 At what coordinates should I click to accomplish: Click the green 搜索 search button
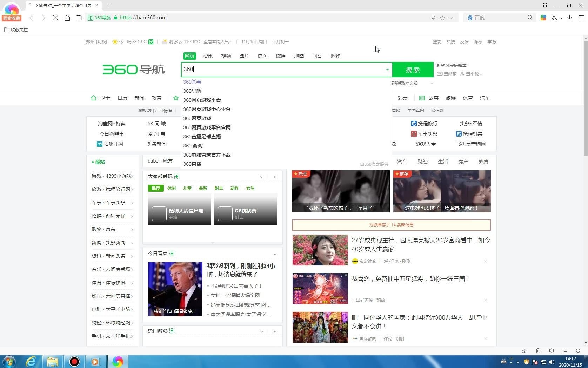point(413,70)
